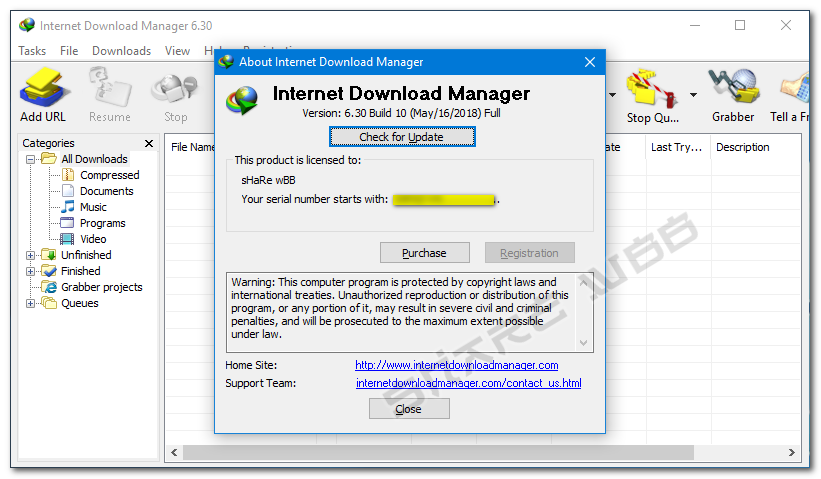Collapse the All Downloads tree node
The image size is (821, 479).
[30, 159]
